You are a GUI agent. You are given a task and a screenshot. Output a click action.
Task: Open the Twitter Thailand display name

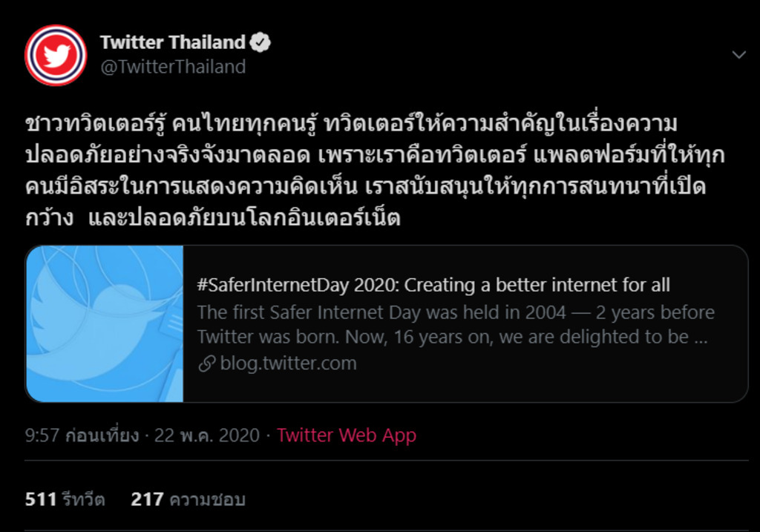[x=173, y=42]
